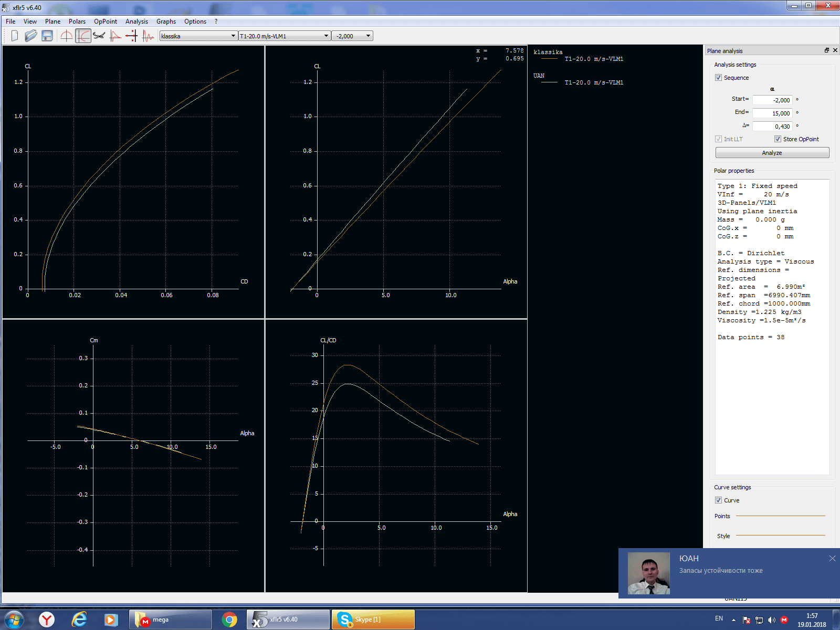Screen dimensions: 840x630
Task: Click the orange curve color line swatch
Action: [x=780, y=516]
